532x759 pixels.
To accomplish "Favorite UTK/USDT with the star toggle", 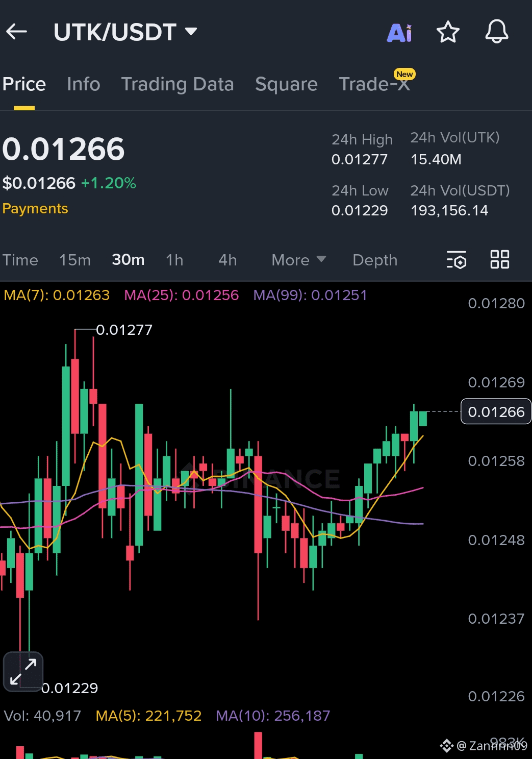I will pyautogui.click(x=447, y=32).
